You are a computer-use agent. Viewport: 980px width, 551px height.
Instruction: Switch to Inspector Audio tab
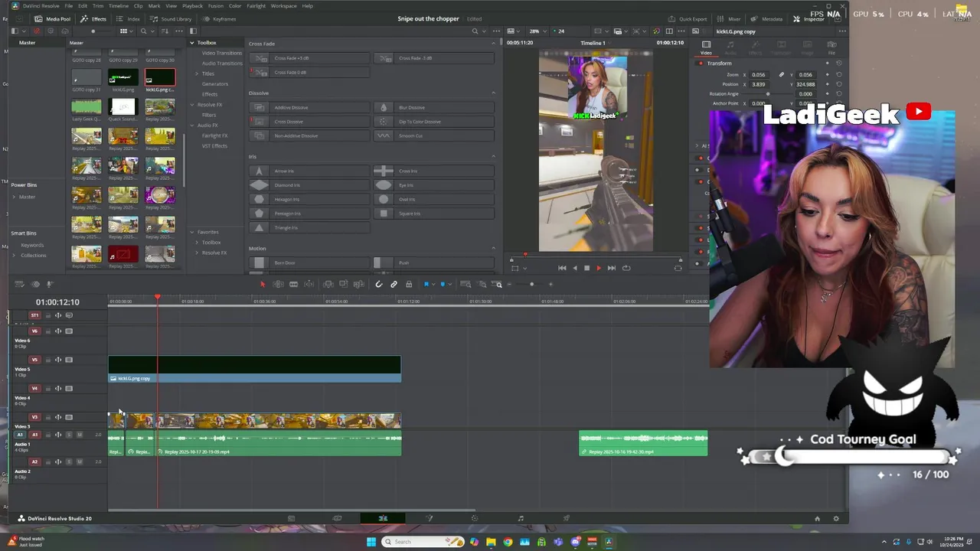pyautogui.click(x=730, y=47)
